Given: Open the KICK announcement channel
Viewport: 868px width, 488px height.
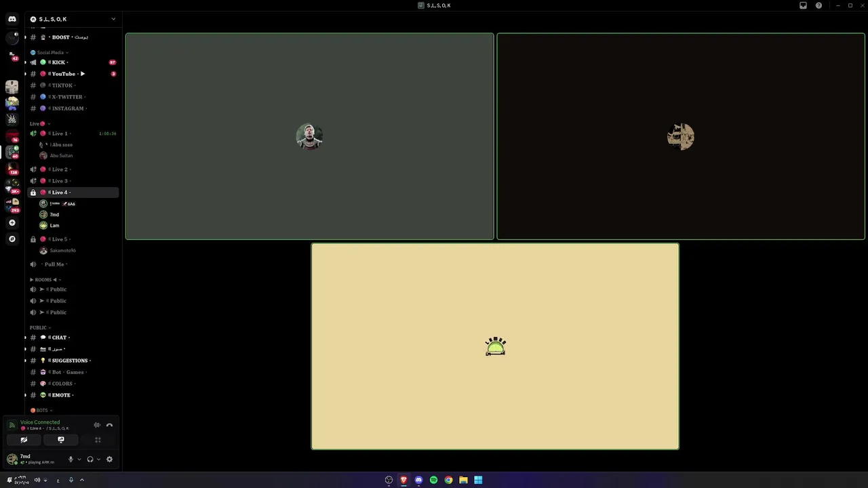Looking at the screenshot, I should (x=73, y=62).
